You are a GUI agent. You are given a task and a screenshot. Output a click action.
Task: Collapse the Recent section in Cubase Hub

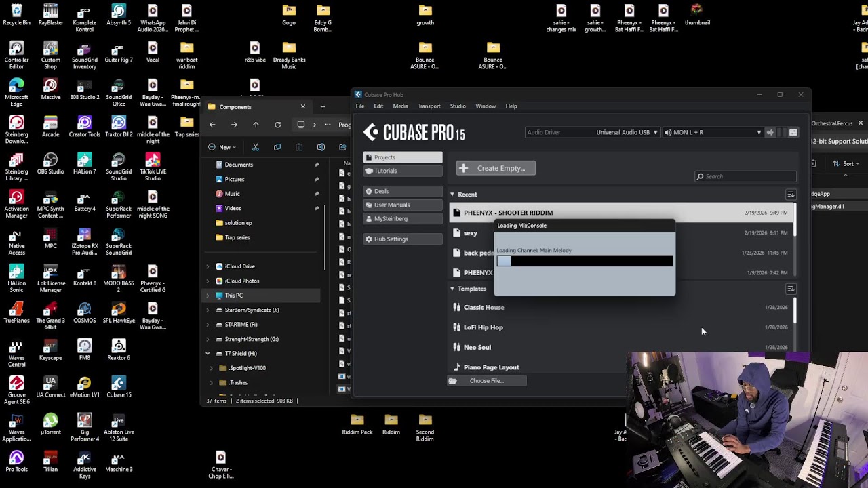[452, 195]
